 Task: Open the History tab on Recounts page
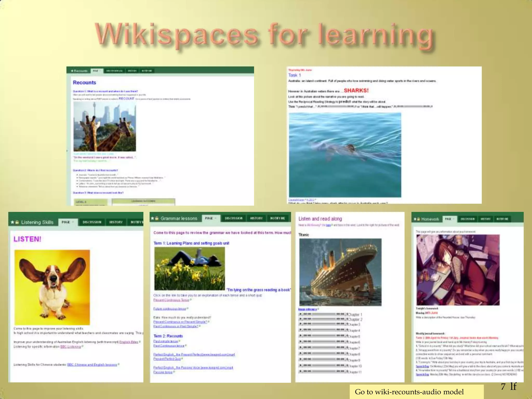pos(132,71)
